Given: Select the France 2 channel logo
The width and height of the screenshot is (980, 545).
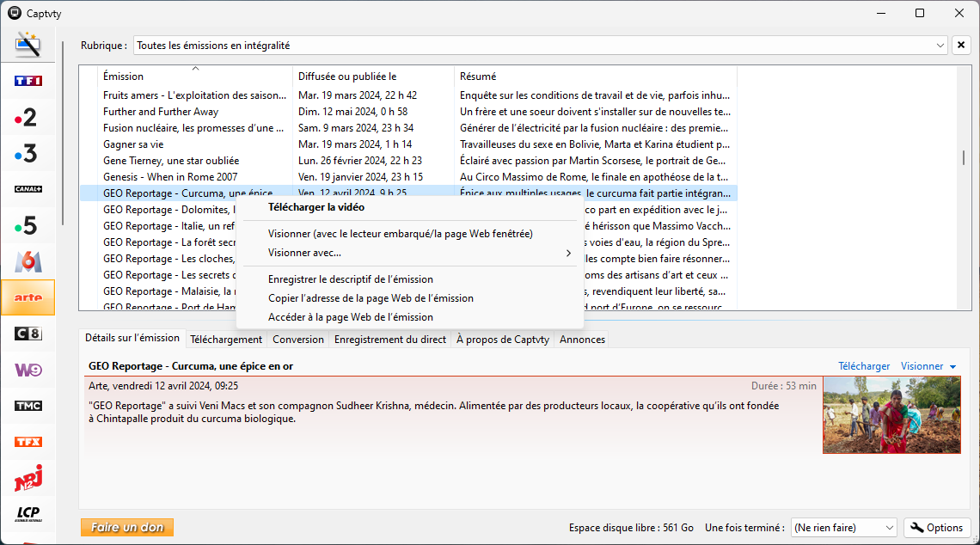Looking at the screenshot, I should [x=27, y=117].
